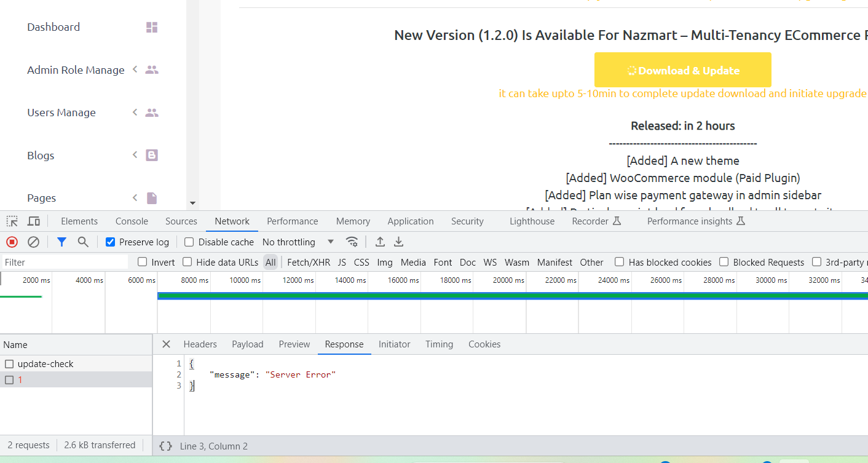Toggle the Preserve log checkbox
Image resolution: width=868 pixels, height=463 pixels.
(111, 242)
